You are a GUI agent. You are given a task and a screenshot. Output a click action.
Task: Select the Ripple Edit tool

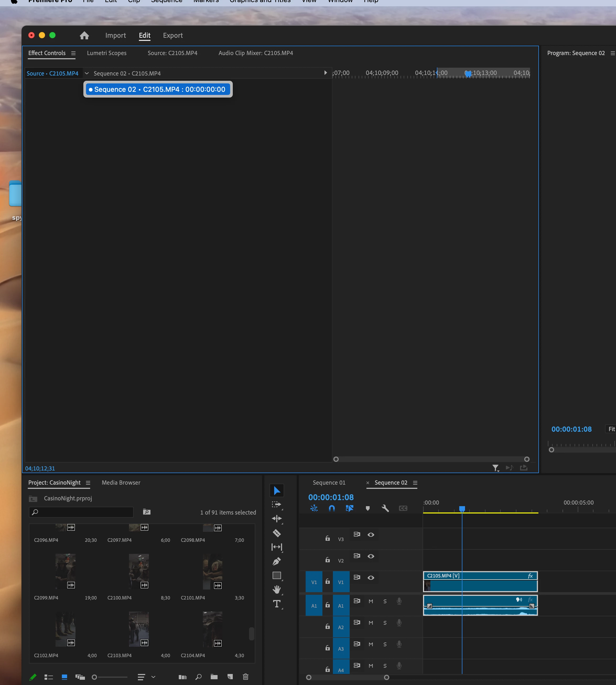click(x=277, y=519)
